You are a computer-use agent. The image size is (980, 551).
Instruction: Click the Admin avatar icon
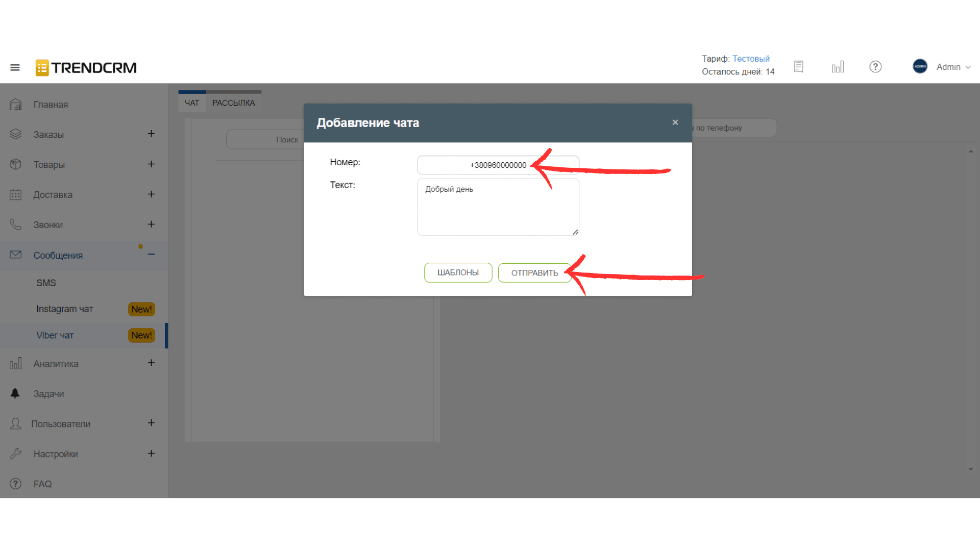click(x=920, y=66)
